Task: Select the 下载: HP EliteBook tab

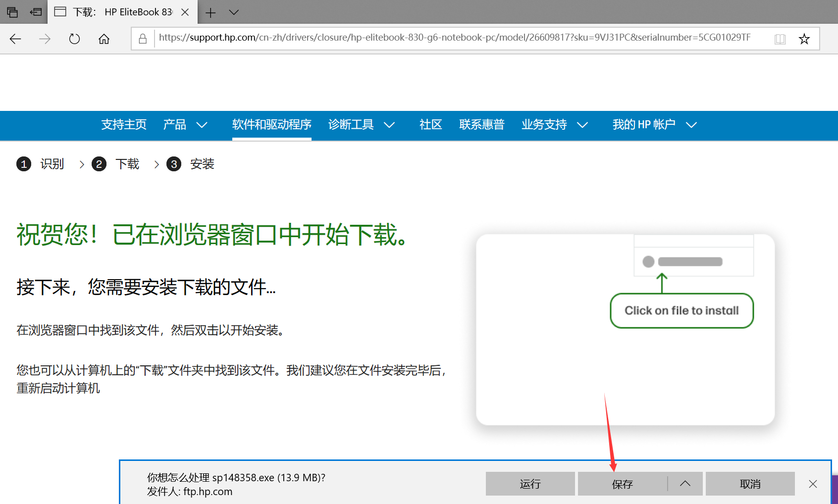Action: 122,12
